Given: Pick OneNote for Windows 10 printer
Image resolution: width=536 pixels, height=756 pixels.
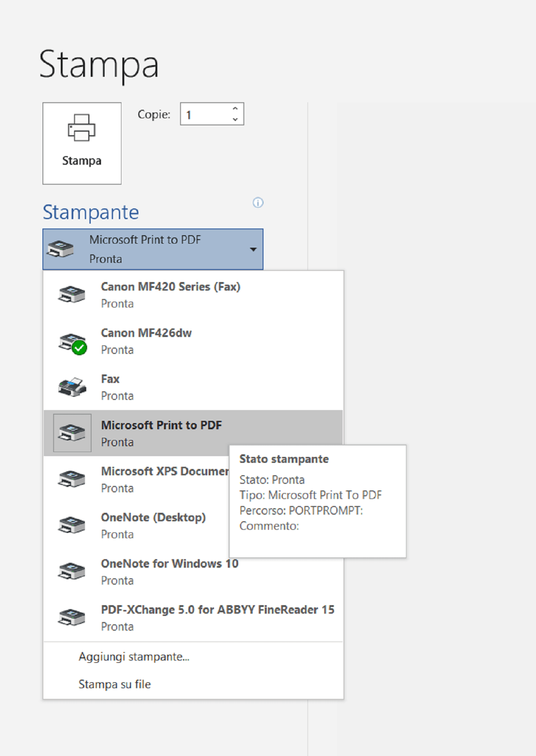Looking at the screenshot, I should click(193, 571).
